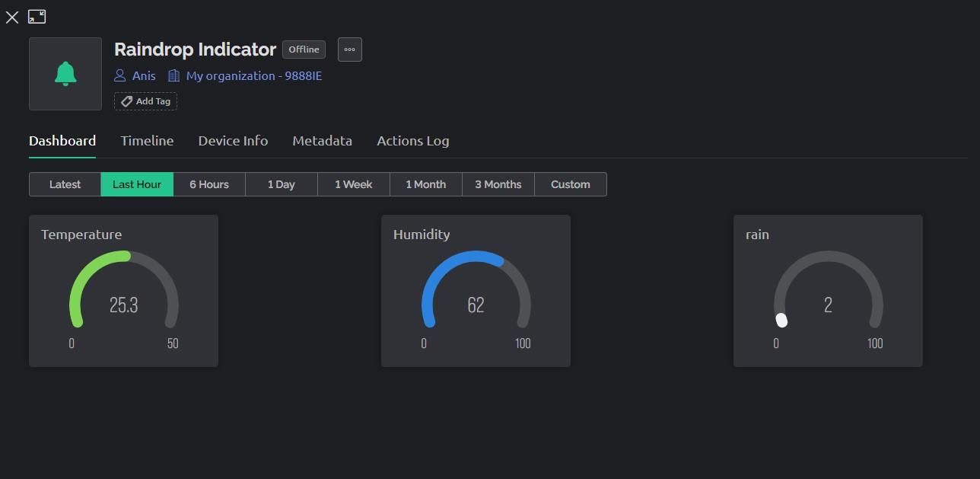The width and height of the screenshot is (980, 479).
Task: View data for 1 Week
Action: point(353,184)
